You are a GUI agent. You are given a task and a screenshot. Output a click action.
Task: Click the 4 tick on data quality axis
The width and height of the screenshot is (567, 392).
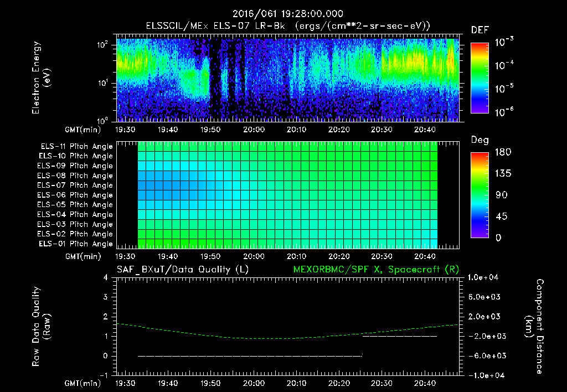click(105, 278)
